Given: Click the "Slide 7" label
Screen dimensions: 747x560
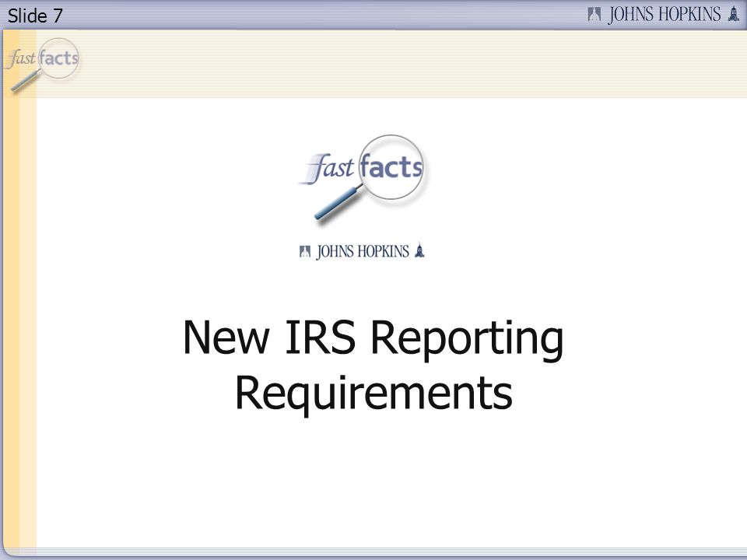Looking at the screenshot, I should 35,16.
